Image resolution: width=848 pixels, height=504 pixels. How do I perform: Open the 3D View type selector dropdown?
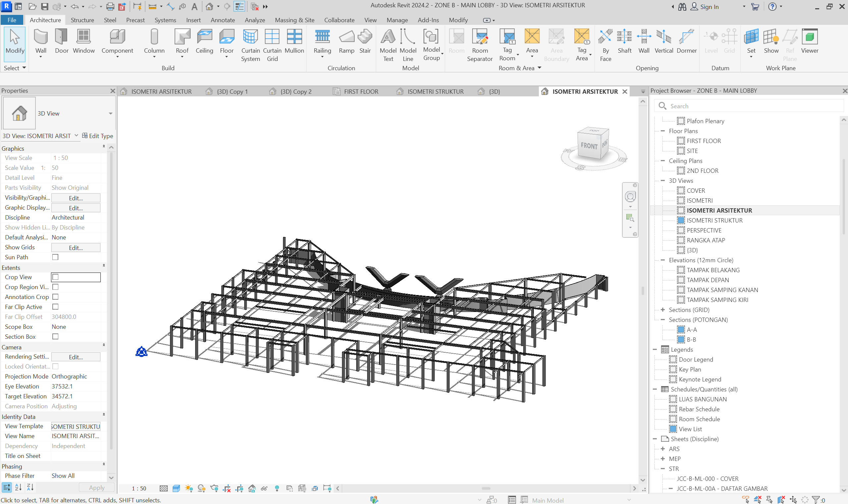point(110,114)
